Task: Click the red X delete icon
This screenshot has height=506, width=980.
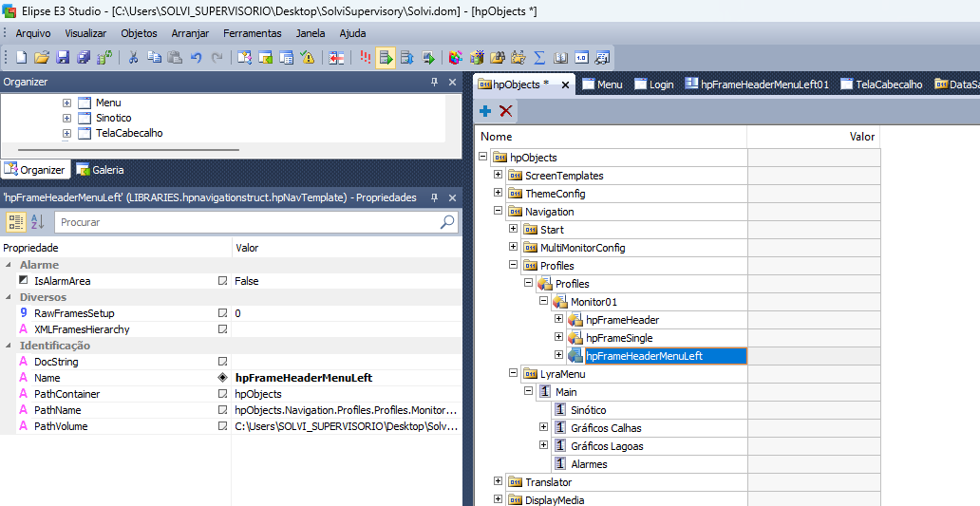Action: coord(505,111)
